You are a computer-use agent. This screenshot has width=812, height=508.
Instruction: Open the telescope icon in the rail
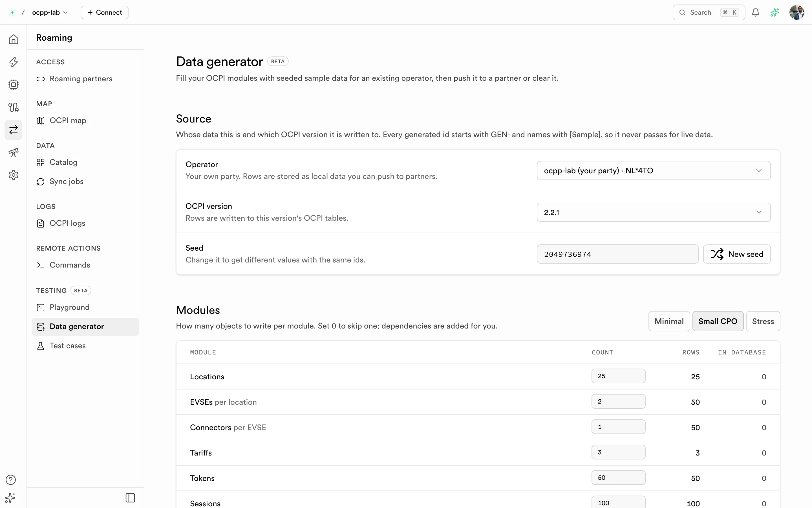tap(14, 152)
